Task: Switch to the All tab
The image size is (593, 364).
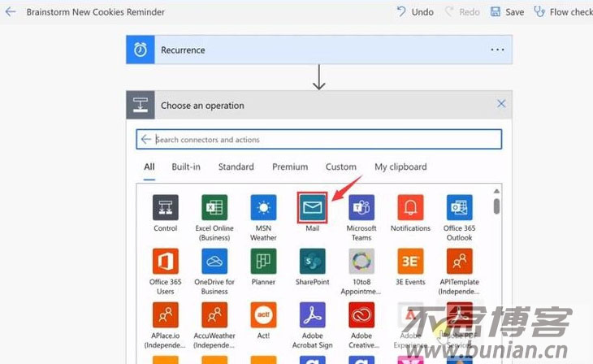Action: click(x=149, y=167)
